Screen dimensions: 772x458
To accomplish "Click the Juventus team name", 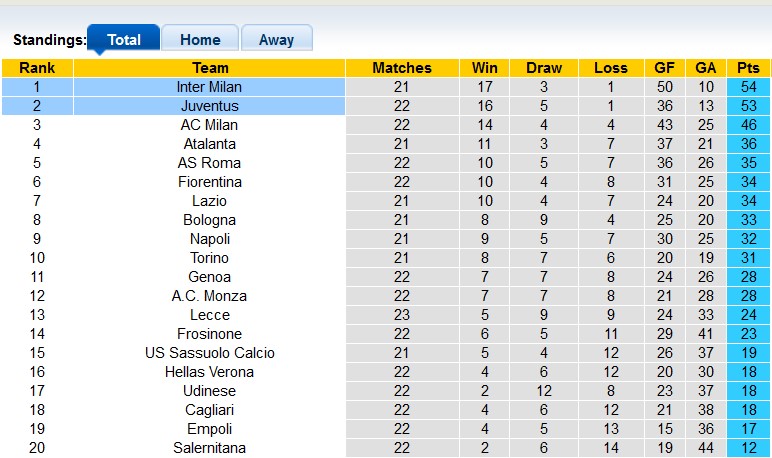I will pos(210,106).
